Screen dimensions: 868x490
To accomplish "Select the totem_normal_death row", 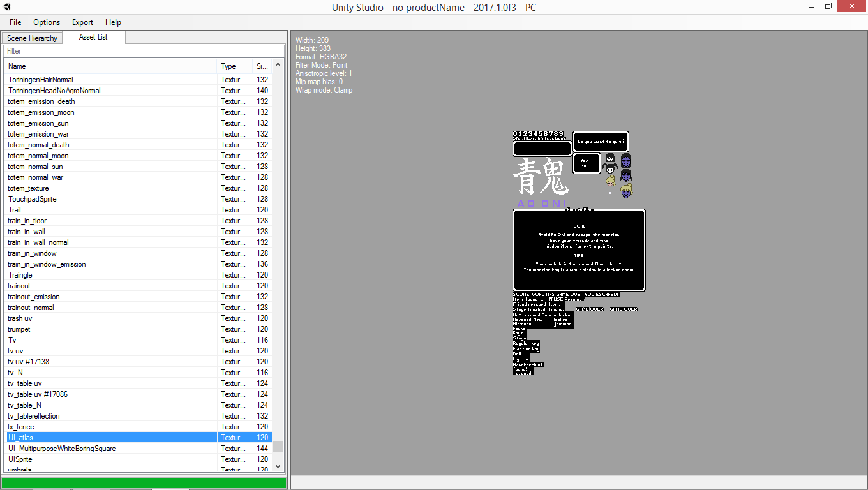I will [138, 145].
